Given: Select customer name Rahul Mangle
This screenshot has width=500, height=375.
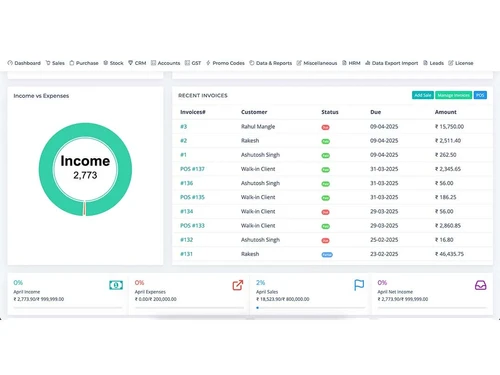Looking at the screenshot, I should tap(258, 127).
